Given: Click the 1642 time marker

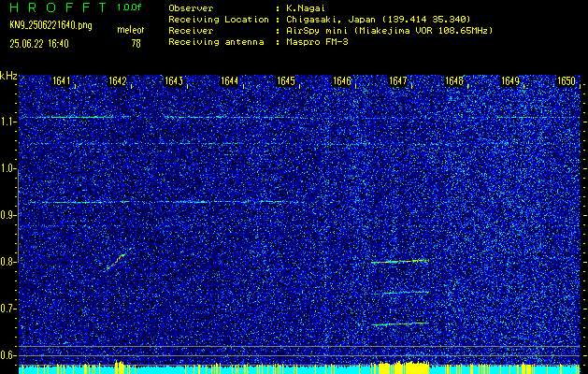Looking at the screenshot, I should (118, 81).
